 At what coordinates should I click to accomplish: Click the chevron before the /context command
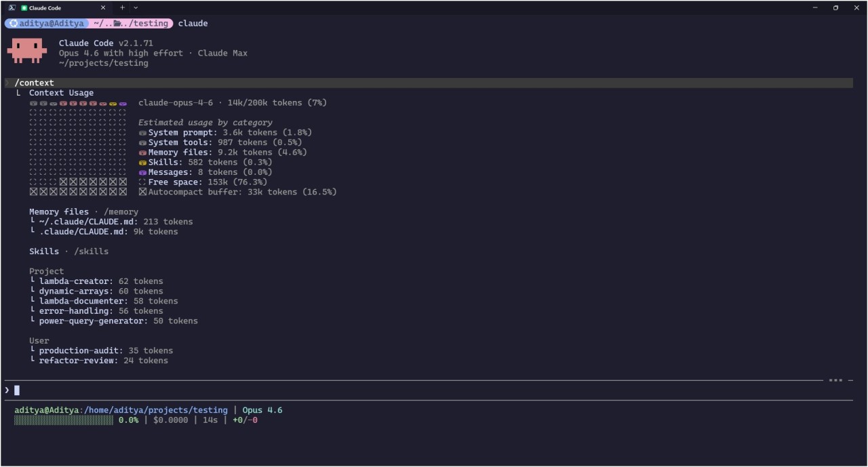tap(7, 83)
